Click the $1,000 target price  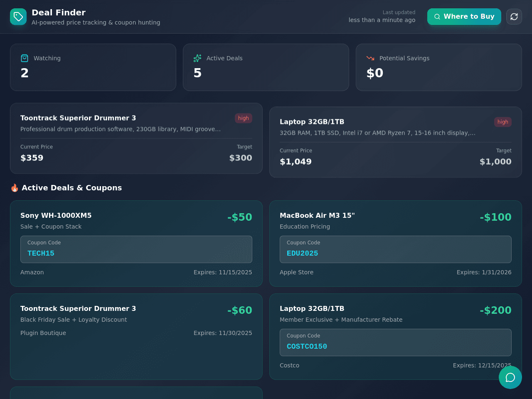point(495,162)
